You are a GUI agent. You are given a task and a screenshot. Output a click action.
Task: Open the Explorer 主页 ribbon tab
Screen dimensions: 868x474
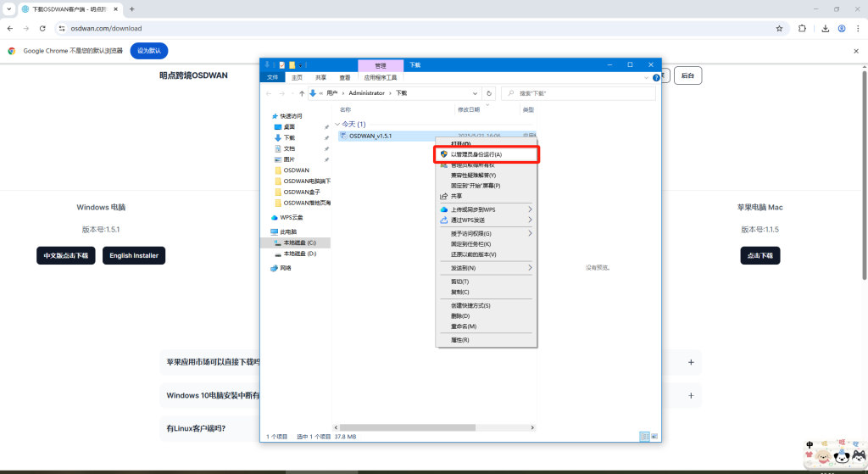(x=297, y=77)
